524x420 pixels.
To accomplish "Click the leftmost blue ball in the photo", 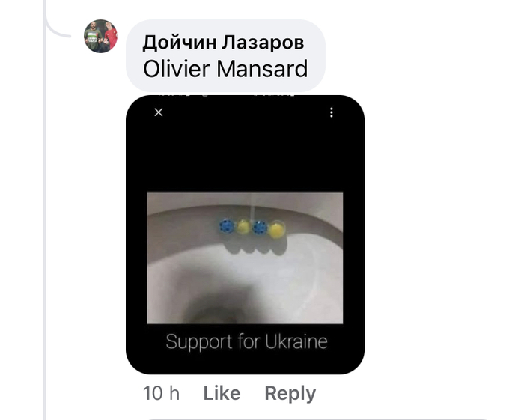I will click(x=227, y=227).
